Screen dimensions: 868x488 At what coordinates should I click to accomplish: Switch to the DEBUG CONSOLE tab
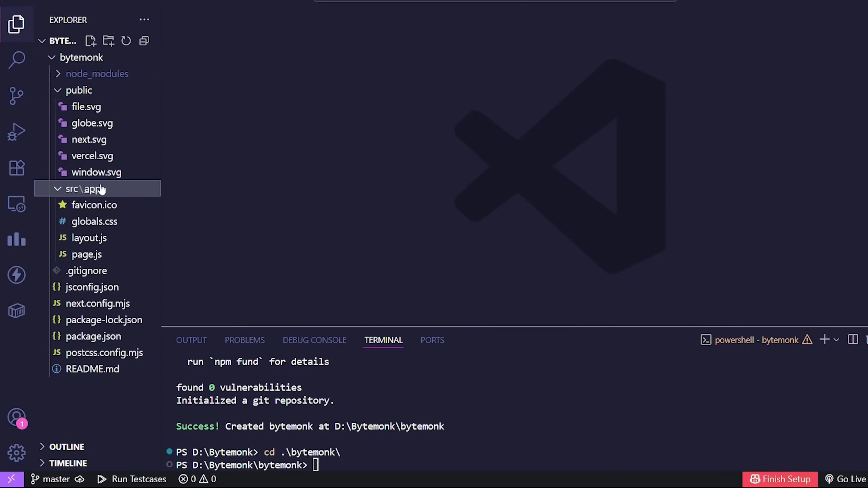pos(314,340)
